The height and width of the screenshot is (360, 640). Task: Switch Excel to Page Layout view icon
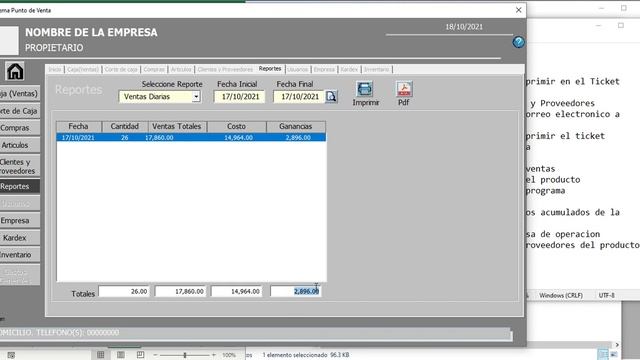click(121, 355)
